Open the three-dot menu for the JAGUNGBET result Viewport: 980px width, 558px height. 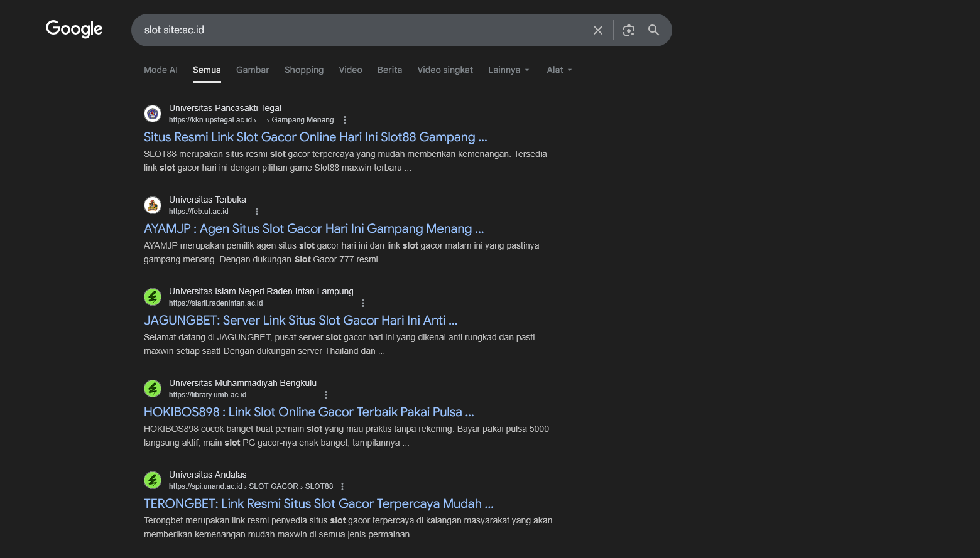(363, 303)
